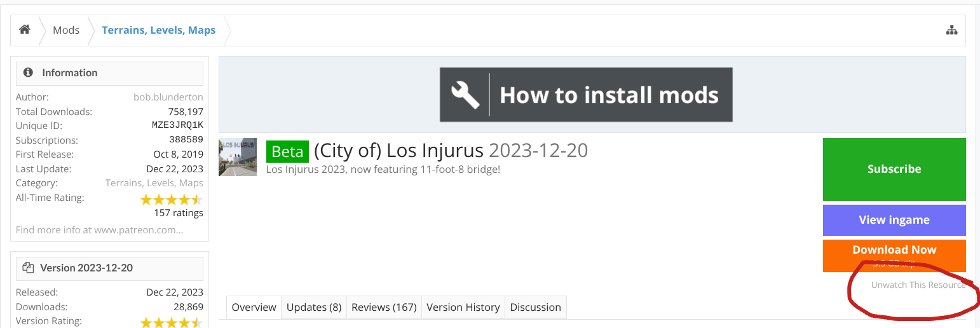The image size is (980, 328).
Task: Open the Mods breadcrumb link
Action: (66, 30)
